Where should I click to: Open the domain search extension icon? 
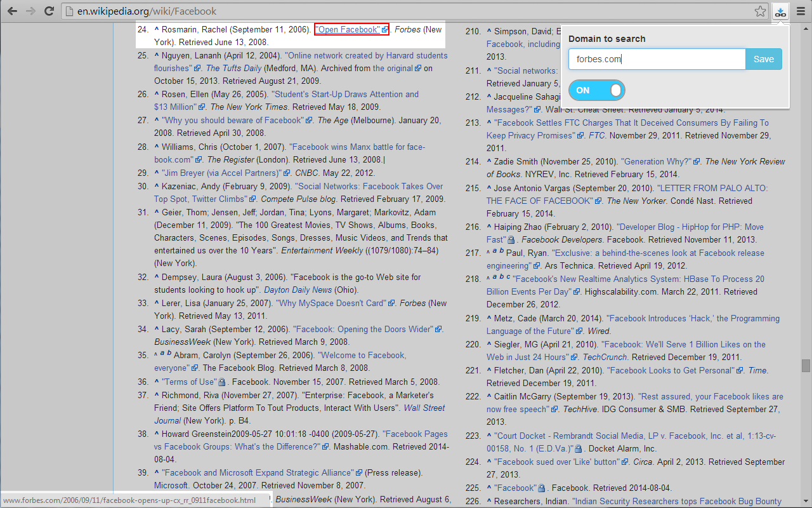(x=780, y=11)
